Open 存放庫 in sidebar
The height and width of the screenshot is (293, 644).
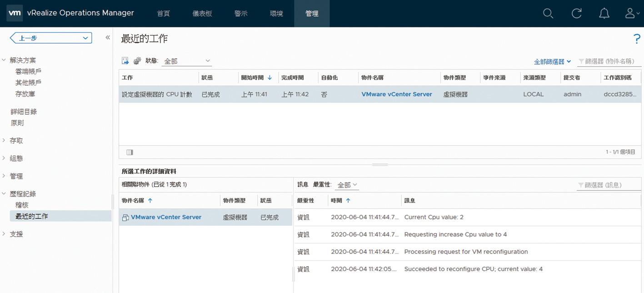pyautogui.click(x=25, y=94)
